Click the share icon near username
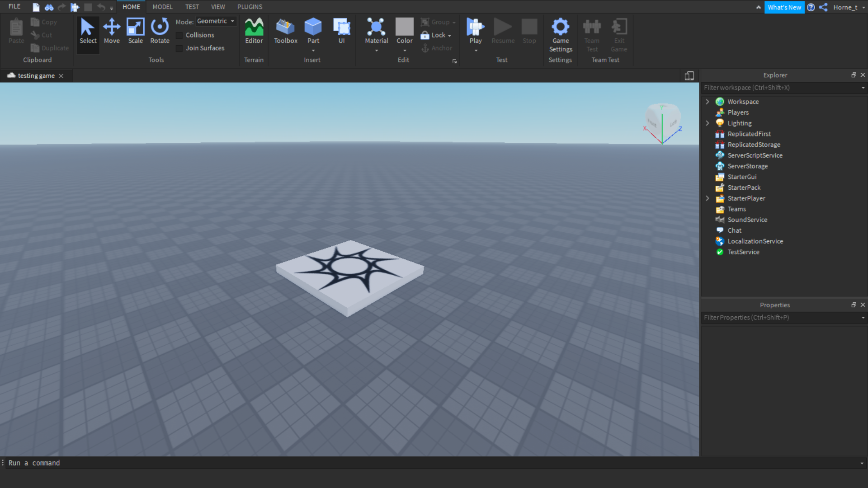Viewport: 868px width, 488px height. [x=823, y=7]
